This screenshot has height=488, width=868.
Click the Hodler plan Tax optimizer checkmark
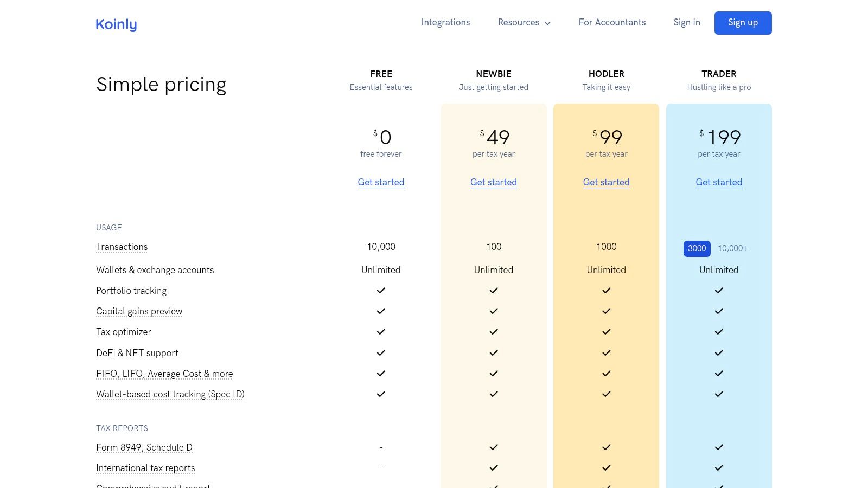607,332
